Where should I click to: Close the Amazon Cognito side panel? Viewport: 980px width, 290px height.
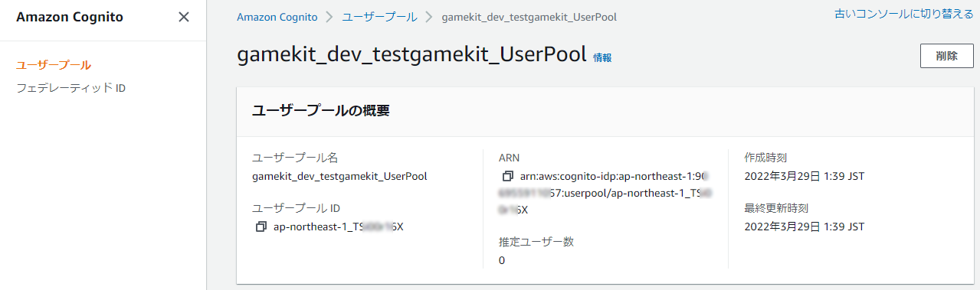tap(184, 17)
